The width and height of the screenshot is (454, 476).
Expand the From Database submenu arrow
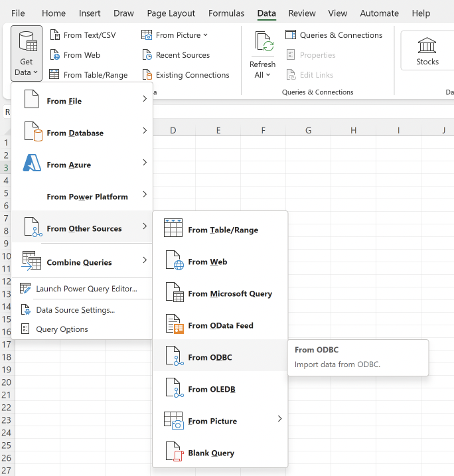click(x=145, y=131)
